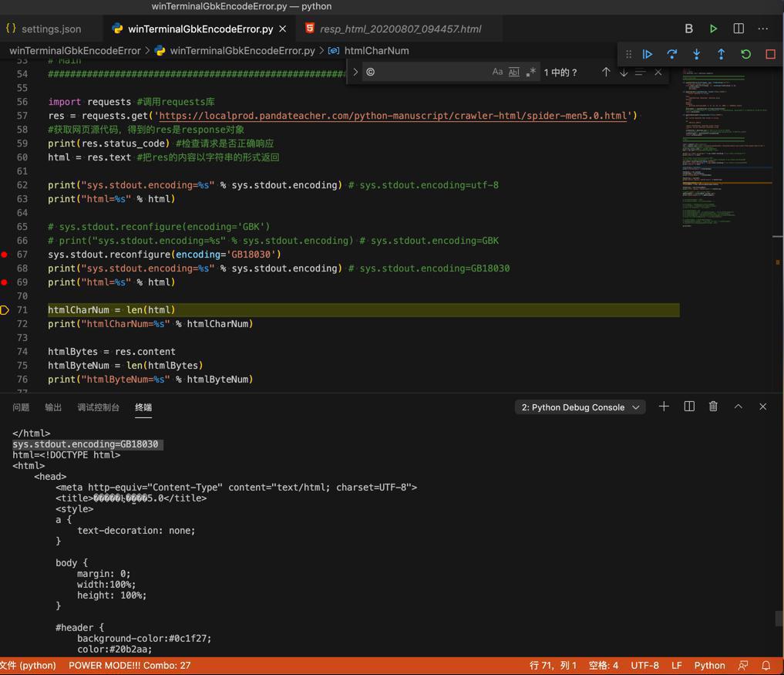Enable regular expression search in find

[x=530, y=72]
